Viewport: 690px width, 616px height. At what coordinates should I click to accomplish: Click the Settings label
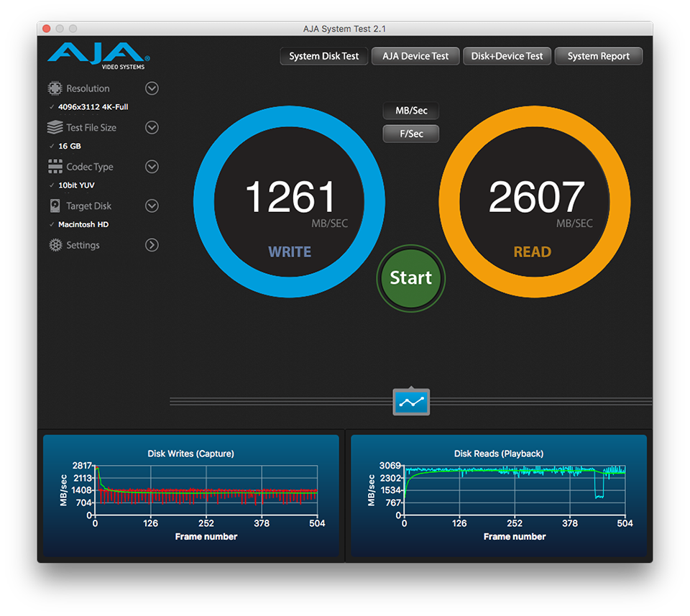83,245
